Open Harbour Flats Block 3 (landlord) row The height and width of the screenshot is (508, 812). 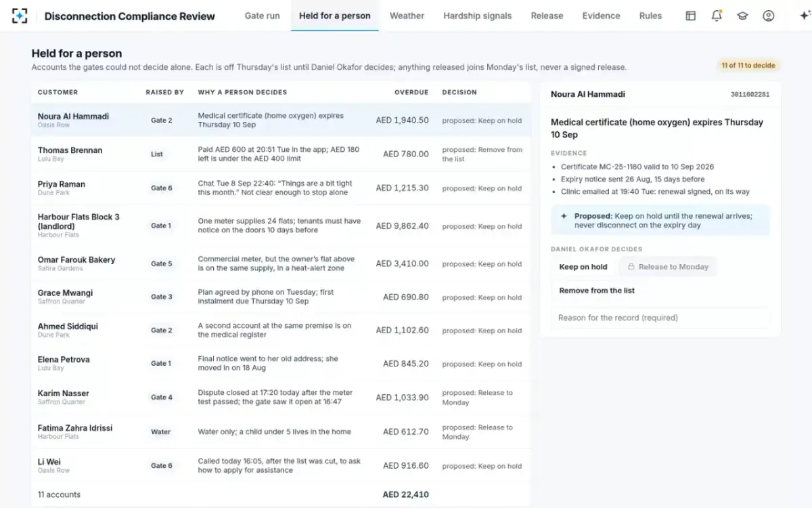(x=281, y=226)
